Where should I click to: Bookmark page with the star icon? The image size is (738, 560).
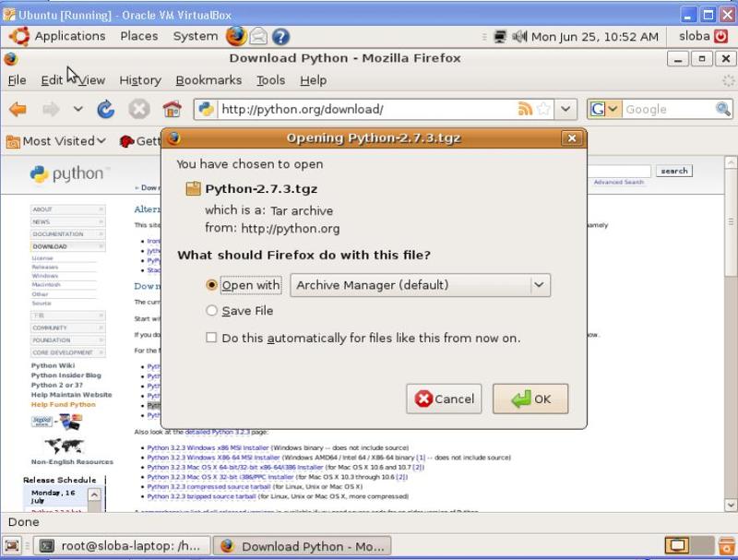[x=543, y=109]
